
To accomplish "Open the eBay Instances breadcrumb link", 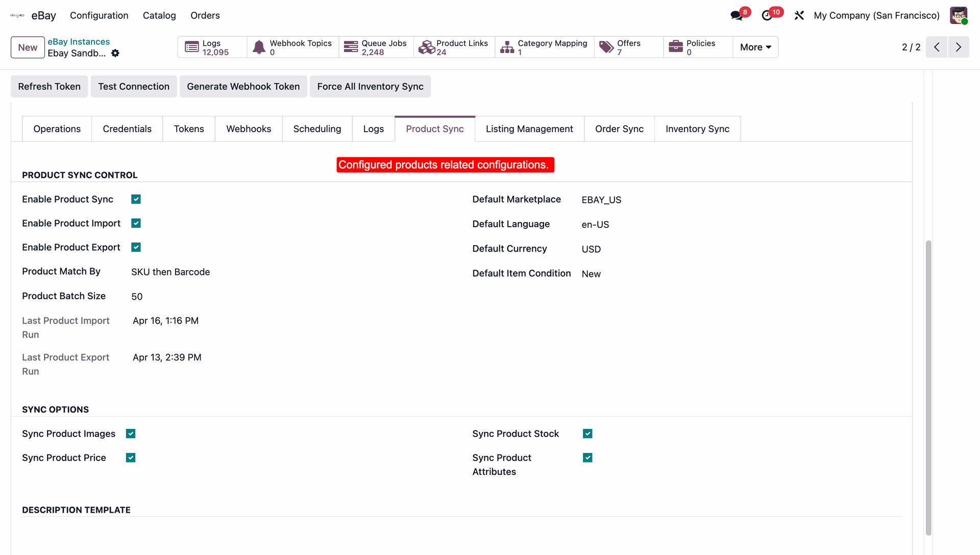I will coord(79,42).
